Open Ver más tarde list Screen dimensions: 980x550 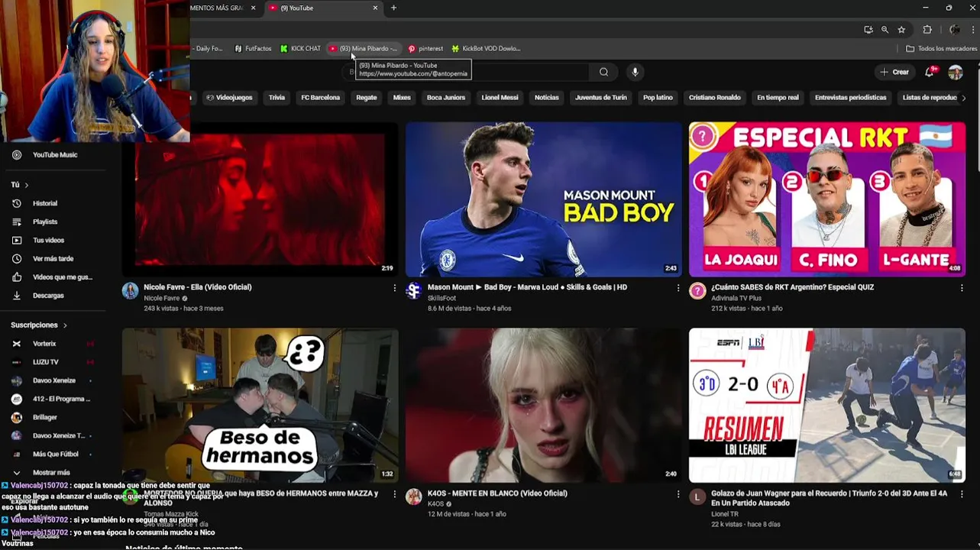tap(52, 258)
